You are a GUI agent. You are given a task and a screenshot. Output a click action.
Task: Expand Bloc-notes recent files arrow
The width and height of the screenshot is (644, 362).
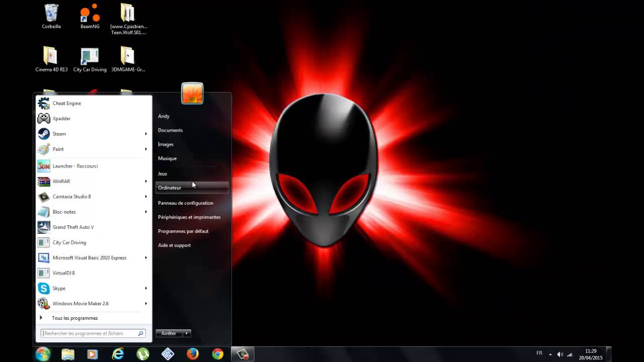[146, 212]
